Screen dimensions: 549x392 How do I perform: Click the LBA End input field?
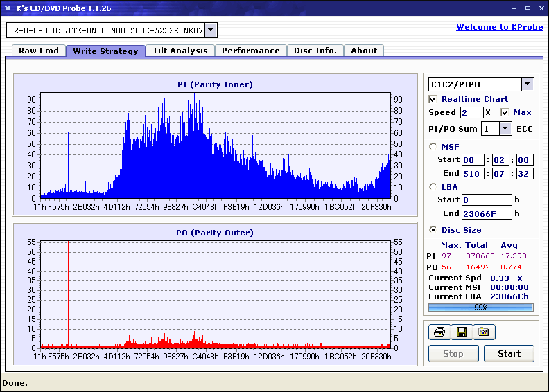487,214
